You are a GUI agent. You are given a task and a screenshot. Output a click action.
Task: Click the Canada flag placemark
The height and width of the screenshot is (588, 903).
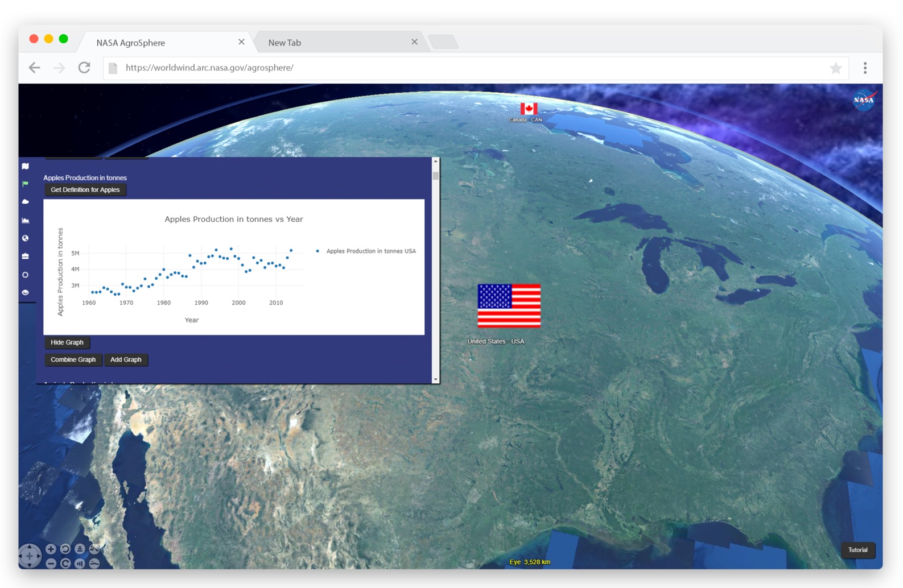point(529,109)
